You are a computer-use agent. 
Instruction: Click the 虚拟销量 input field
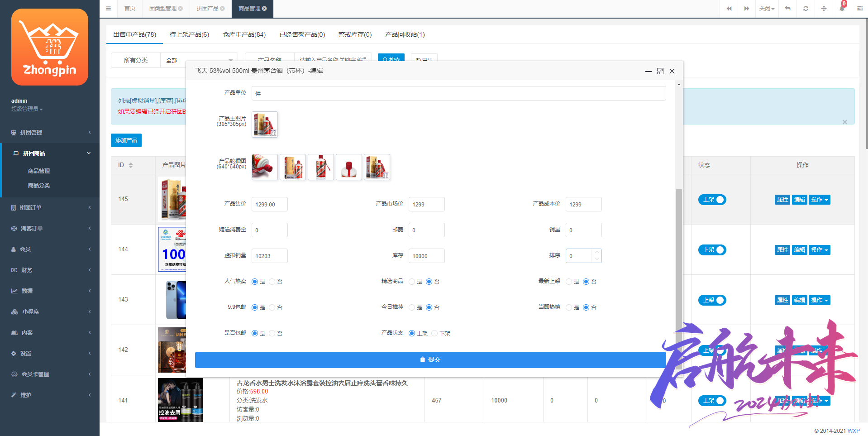pos(269,256)
